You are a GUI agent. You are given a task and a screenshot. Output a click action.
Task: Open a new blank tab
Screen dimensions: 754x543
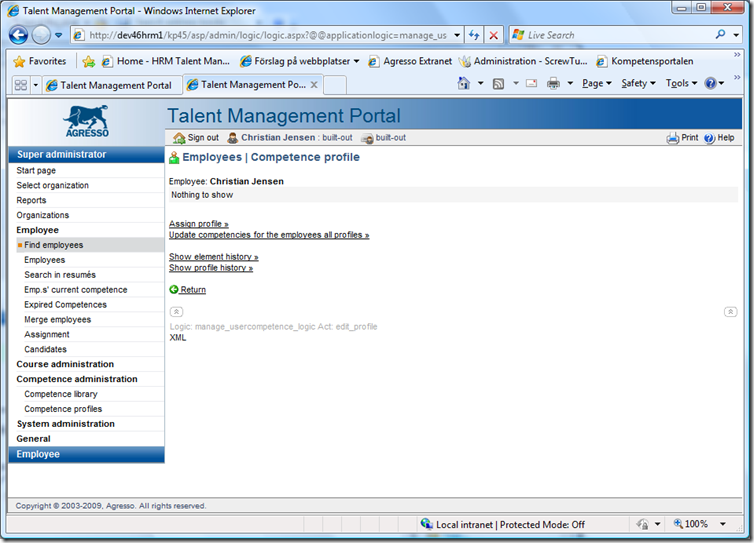click(x=336, y=85)
